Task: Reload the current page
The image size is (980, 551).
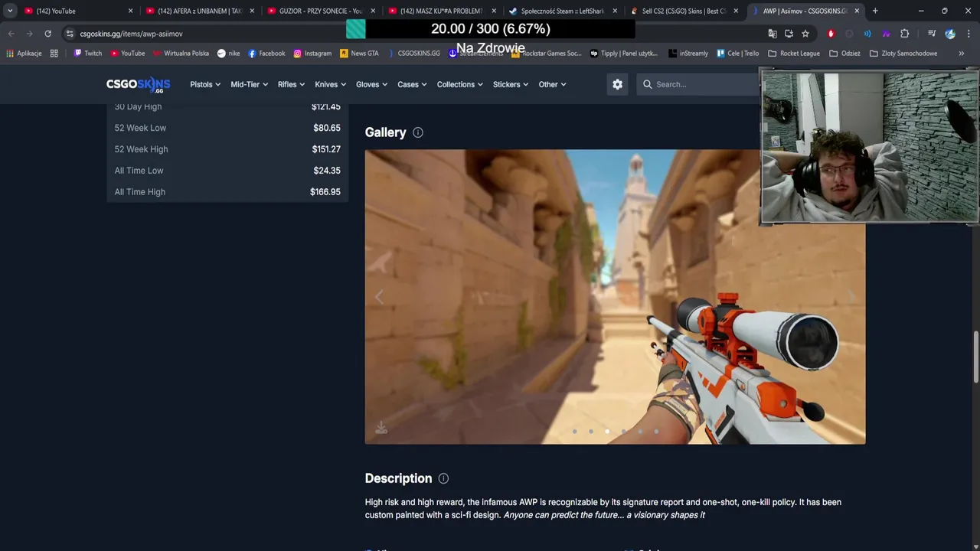Action: coord(47,34)
